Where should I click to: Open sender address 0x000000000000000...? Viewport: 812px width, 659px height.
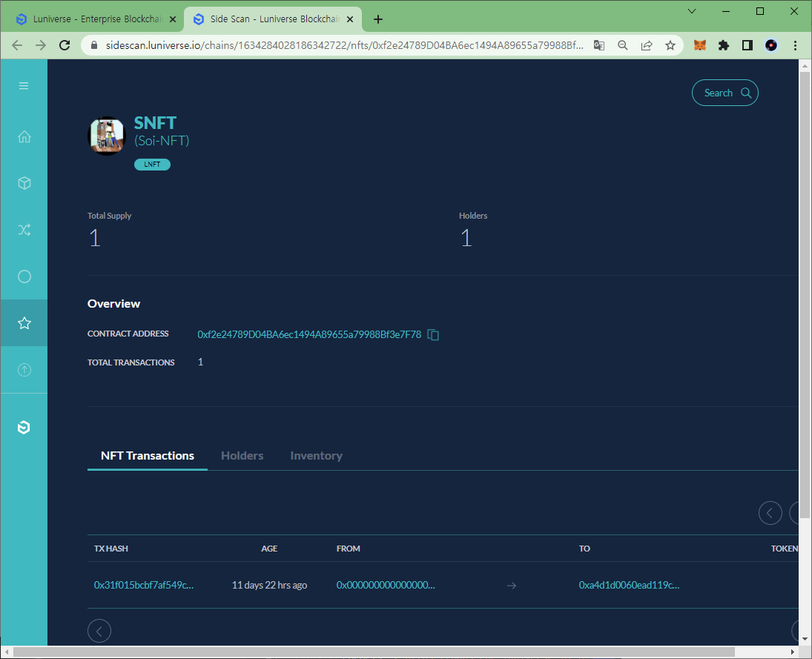pyautogui.click(x=386, y=585)
